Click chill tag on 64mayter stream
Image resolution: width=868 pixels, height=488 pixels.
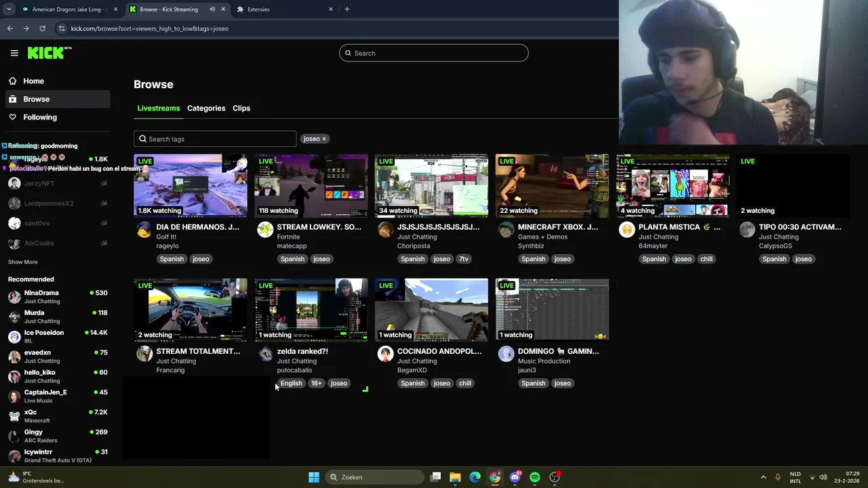point(706,259)
